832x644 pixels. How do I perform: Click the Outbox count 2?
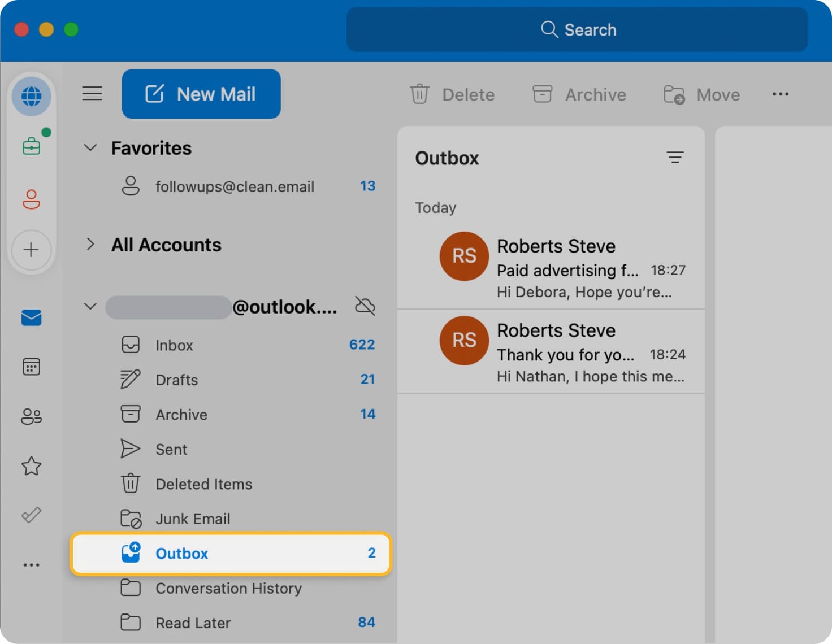371,553
